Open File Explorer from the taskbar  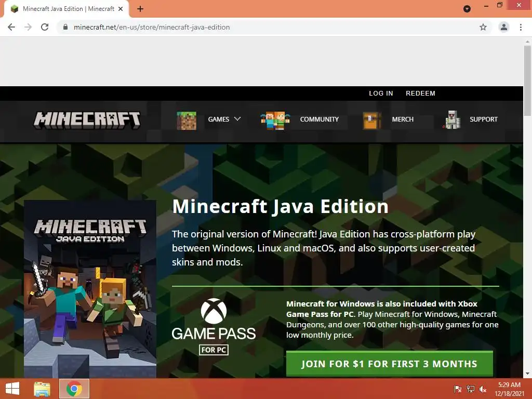click(42, 389)
